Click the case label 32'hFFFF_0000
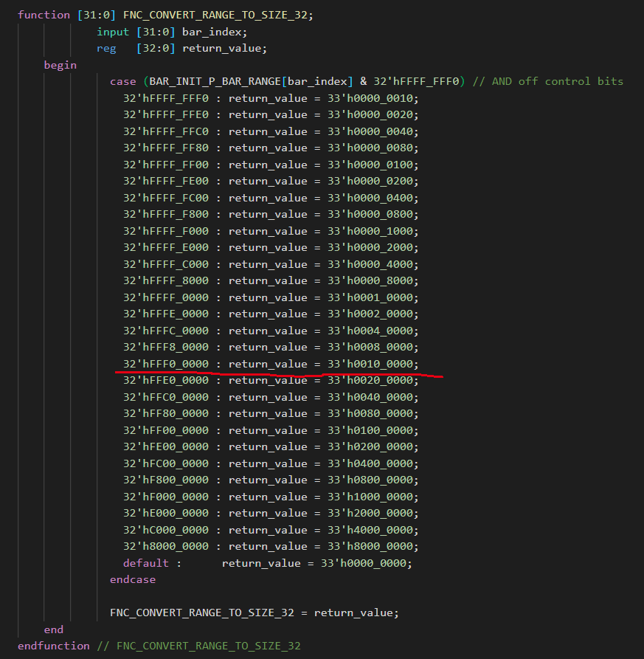The image size is (644, 659). 166,297
